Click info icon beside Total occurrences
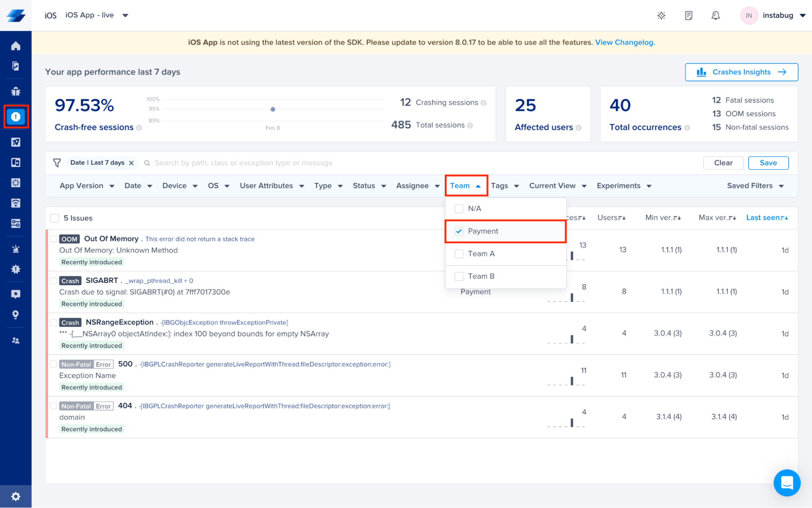This screenshot has width=812, height=508. click(x=687, y=128)
